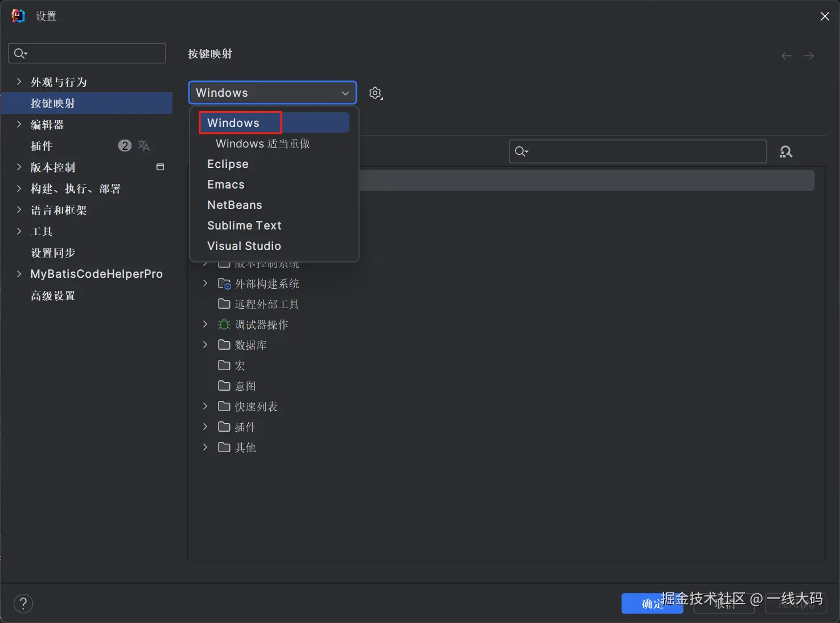This screenshot has width=840, height=623.
Task: Click the 宏 folder icon
Action: pos(224,365)
